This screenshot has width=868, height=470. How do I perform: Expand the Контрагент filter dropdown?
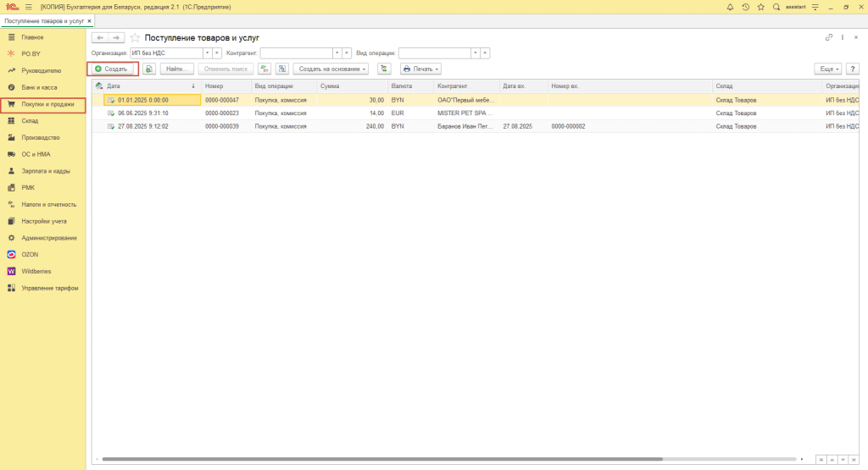(x=336, y=53)
